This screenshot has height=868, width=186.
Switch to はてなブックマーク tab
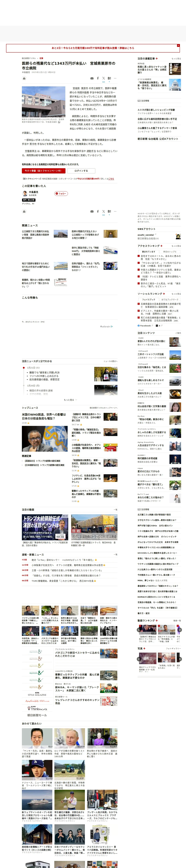(x=170, y=300)
